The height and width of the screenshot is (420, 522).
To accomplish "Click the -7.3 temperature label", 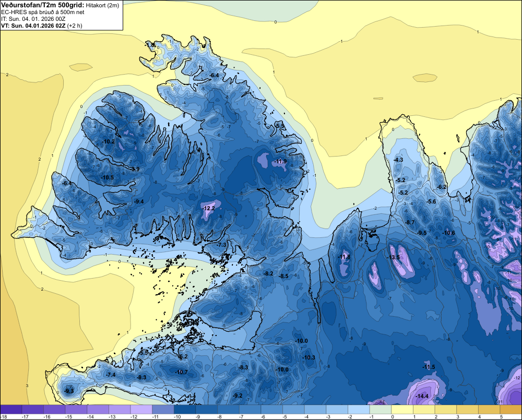I will [x=221, y=245].
